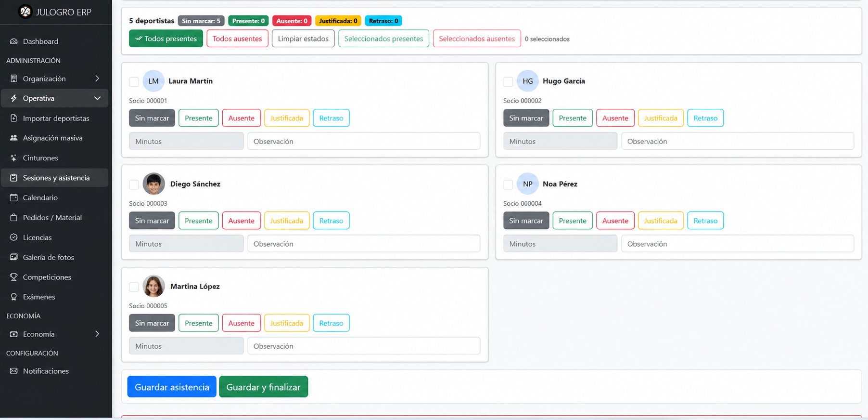
Task: Click the JULOGRO ERP logo icon
Action: 25,12
